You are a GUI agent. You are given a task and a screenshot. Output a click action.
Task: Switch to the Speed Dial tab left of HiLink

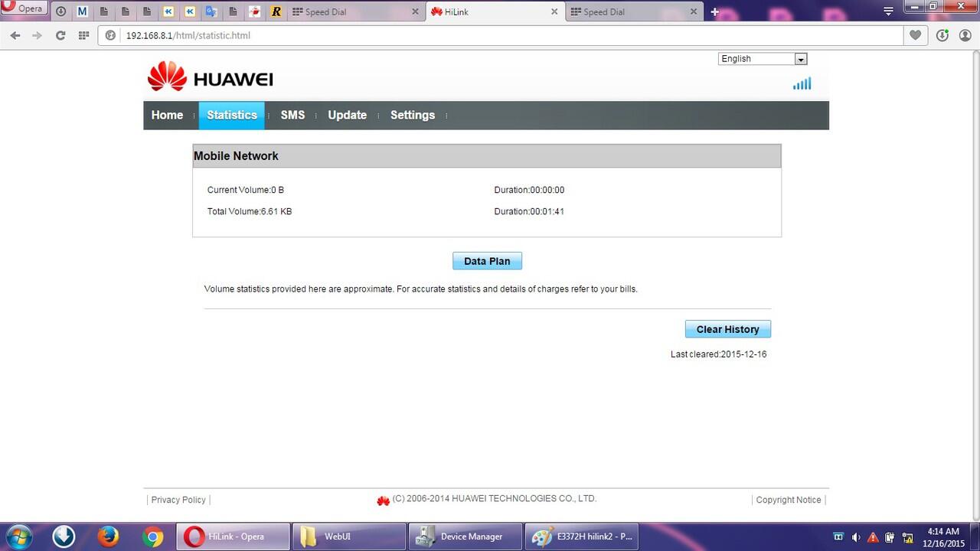tap(356, 11)
